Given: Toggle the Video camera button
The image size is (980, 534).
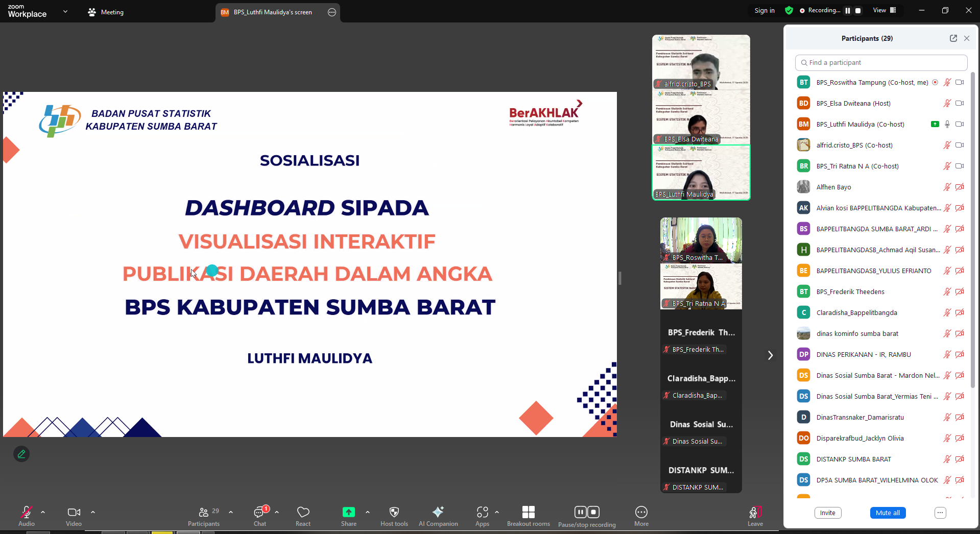Looking at the screenshot, I should pyautogui.click(x=74, y=515).
